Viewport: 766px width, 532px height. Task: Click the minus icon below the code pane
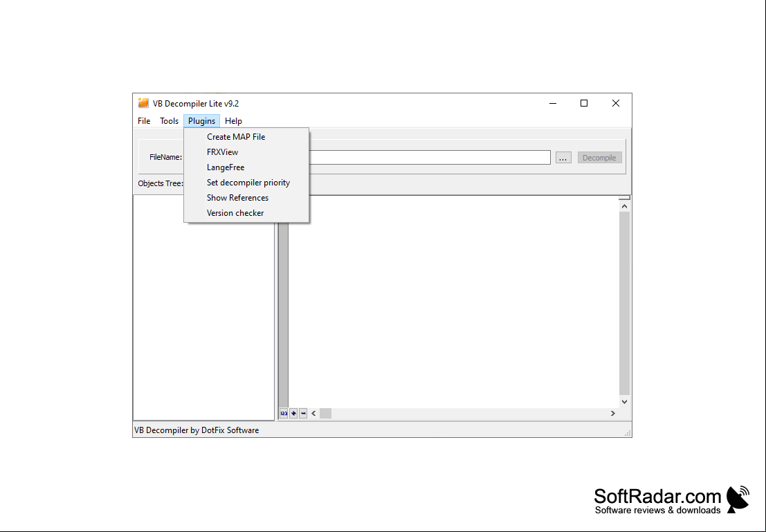click(303, 413)
